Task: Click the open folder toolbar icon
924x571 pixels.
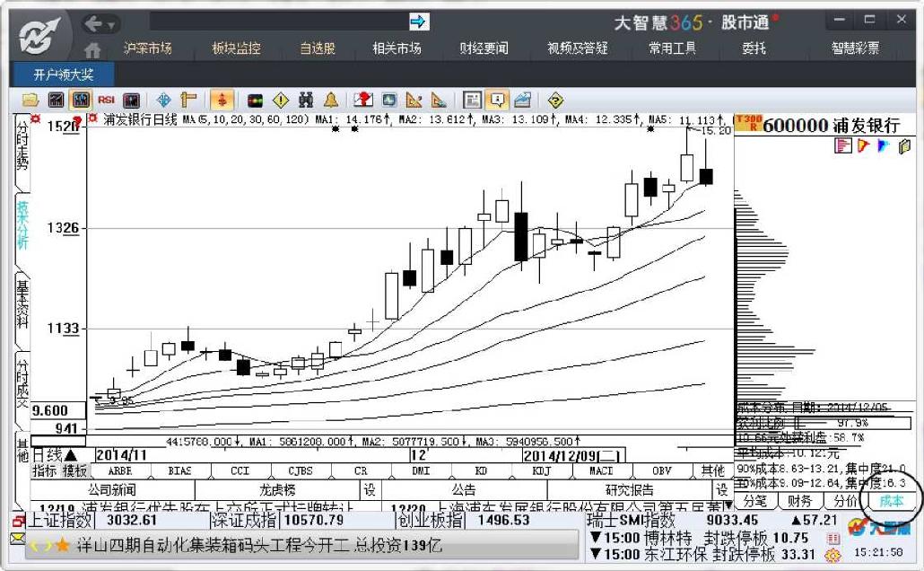Action: click(x=31, y=101)
